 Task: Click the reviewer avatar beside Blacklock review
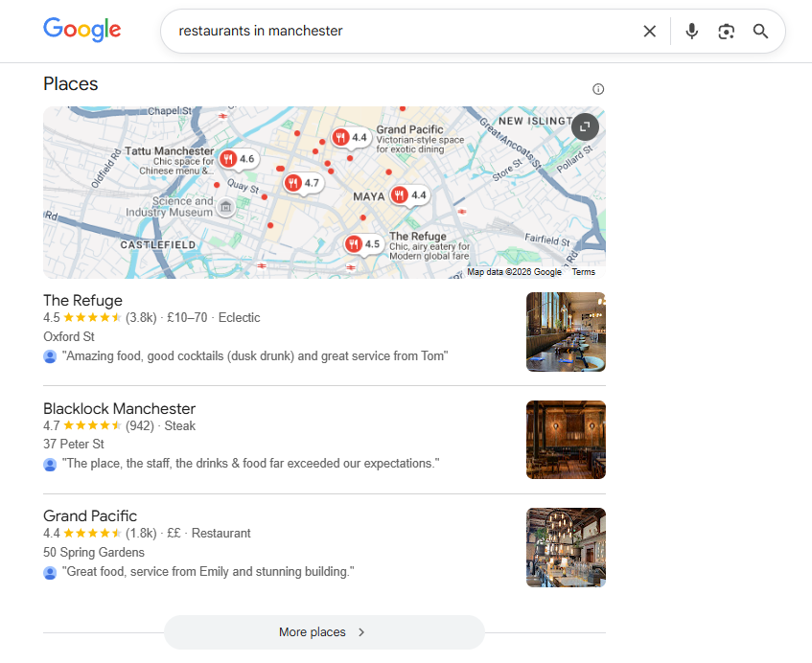point(50,465)
